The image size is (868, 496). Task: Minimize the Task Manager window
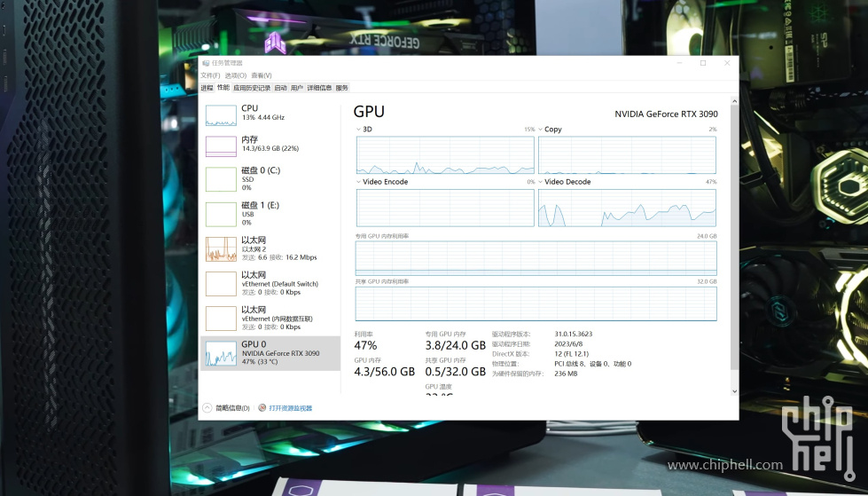pyautogui.click(x=679, y=63)
